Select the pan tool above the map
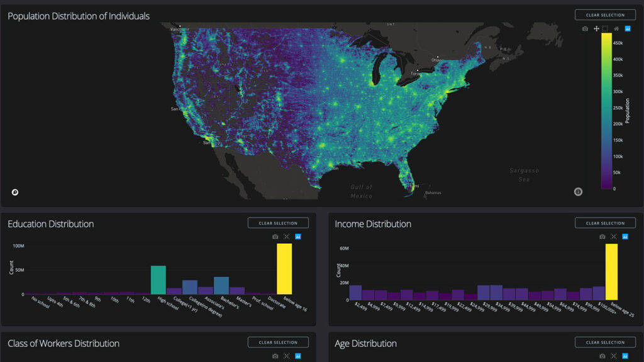Screen dimensions: 644x362 pyautogui.click(x=596, y=28)
